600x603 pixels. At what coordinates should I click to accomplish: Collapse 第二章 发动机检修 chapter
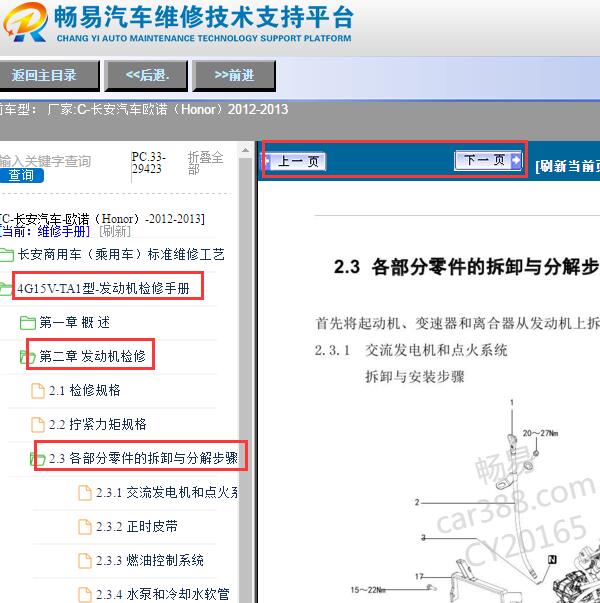point(92,356)
